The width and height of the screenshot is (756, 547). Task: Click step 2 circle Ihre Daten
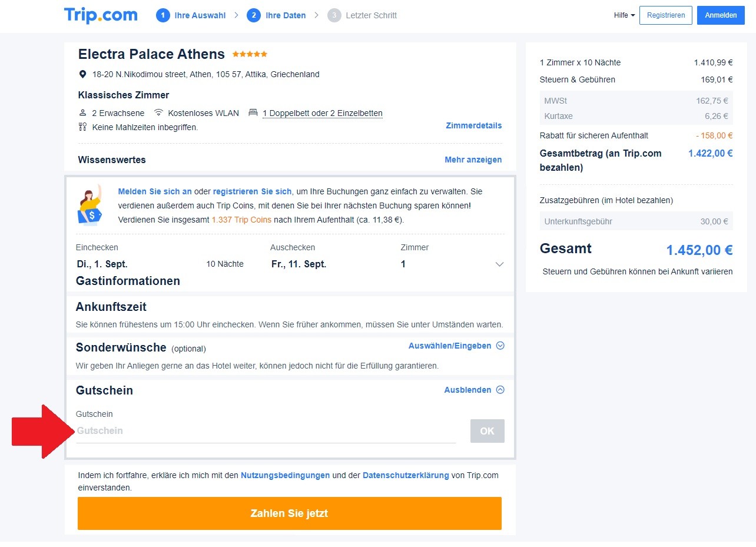[254, 15]
